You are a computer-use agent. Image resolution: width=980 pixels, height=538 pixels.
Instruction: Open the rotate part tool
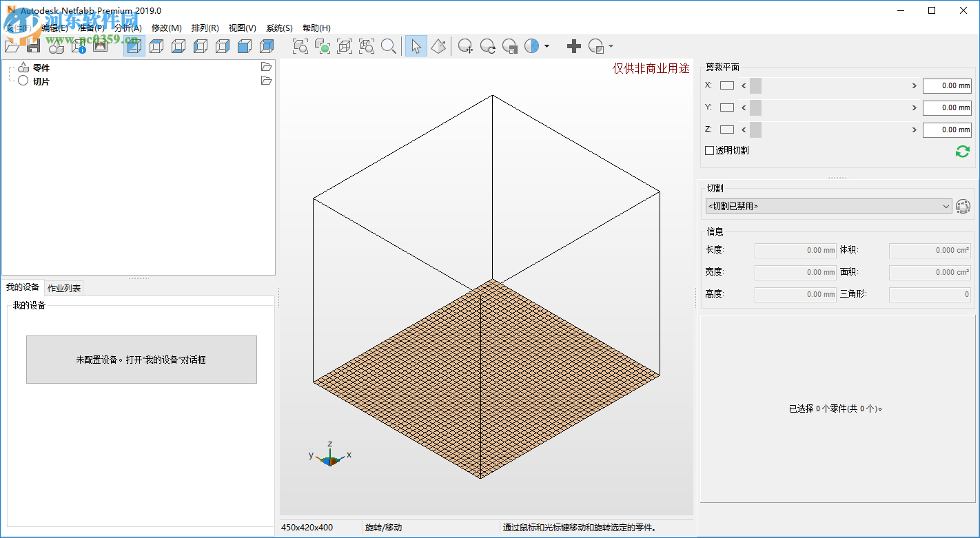[x=487, y=46]
